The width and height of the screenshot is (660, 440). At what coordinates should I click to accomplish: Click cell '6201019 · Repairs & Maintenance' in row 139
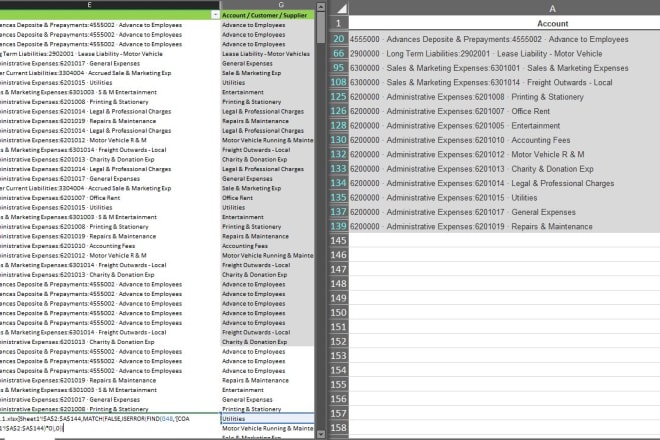point(504,226)
